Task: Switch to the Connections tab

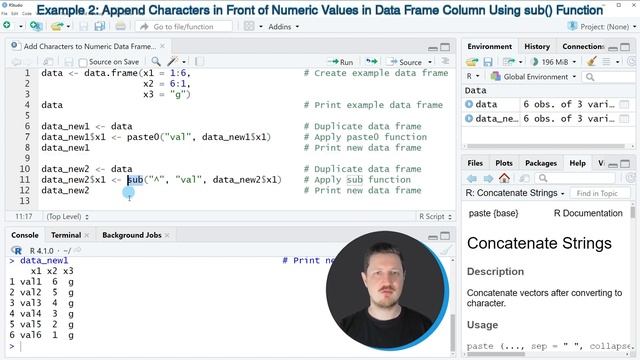Action: (582, 47)
